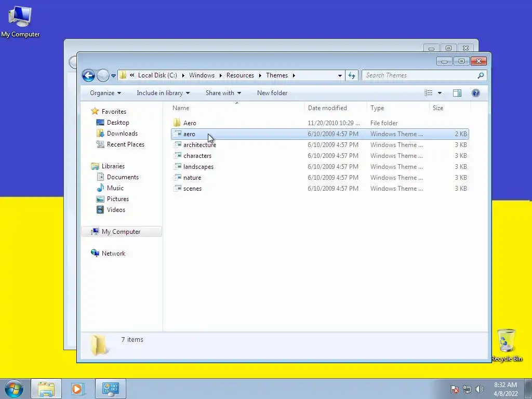Open Help with the question mark icon
Screen dimensions: 532x399
[476, 93]
